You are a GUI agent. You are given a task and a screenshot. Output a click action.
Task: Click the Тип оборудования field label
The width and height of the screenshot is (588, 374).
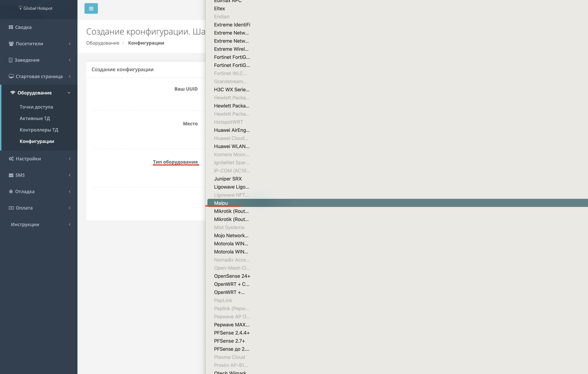pyautogui.click(x=175, y=162)
